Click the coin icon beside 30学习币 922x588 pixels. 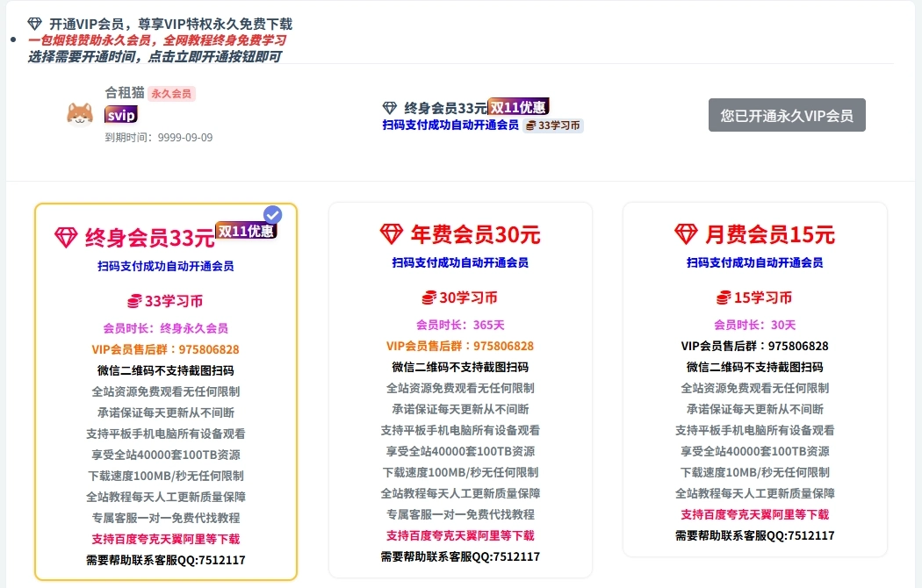coord(429,298)
